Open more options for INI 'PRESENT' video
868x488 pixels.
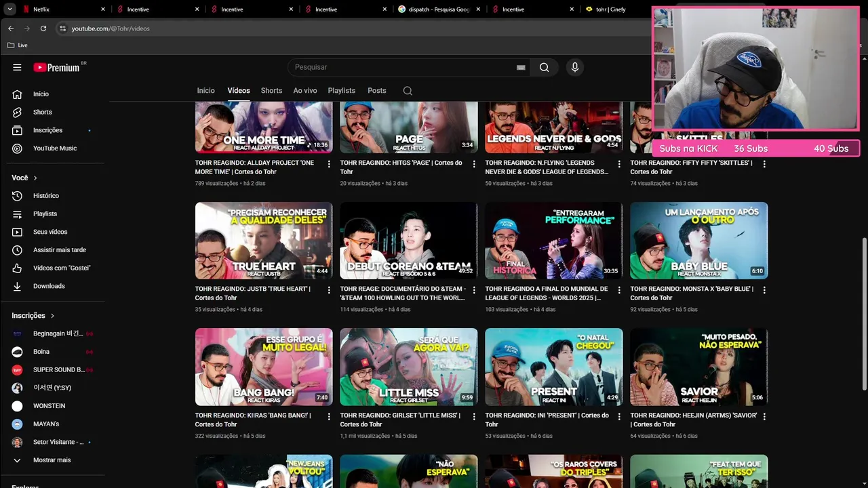point(619,417)
